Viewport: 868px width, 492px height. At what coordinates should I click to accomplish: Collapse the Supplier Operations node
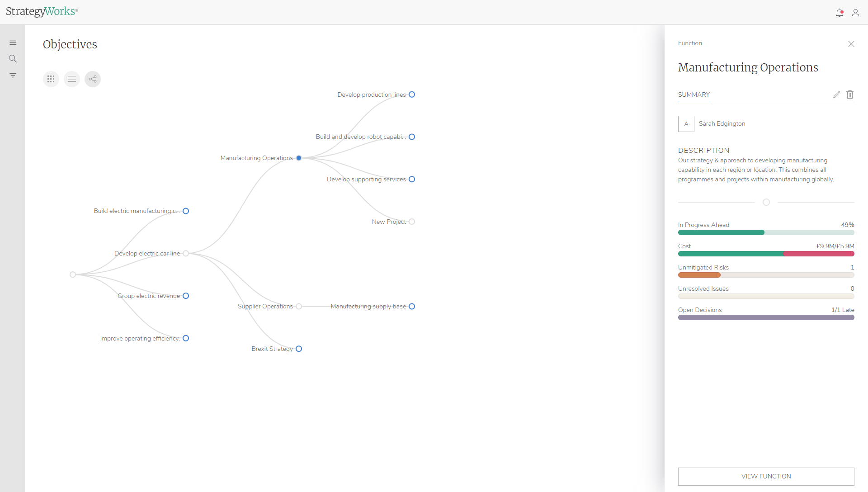[x=299, y=306]
